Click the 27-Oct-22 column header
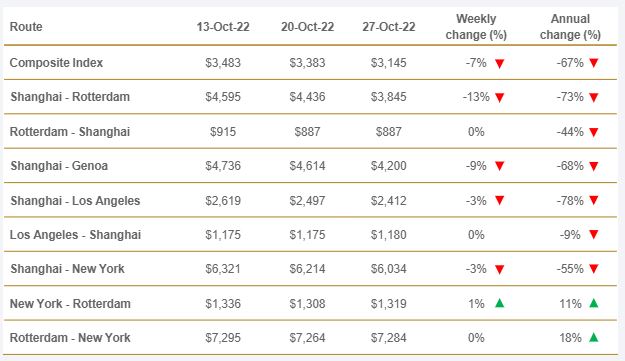 389,27
